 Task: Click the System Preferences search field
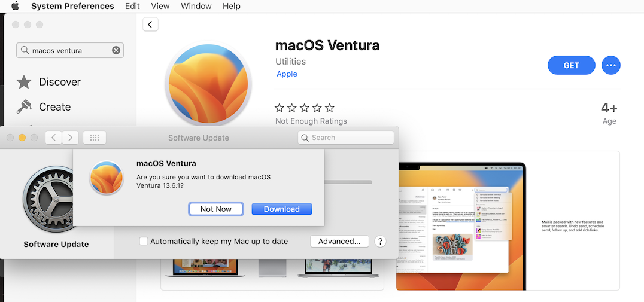346,138
